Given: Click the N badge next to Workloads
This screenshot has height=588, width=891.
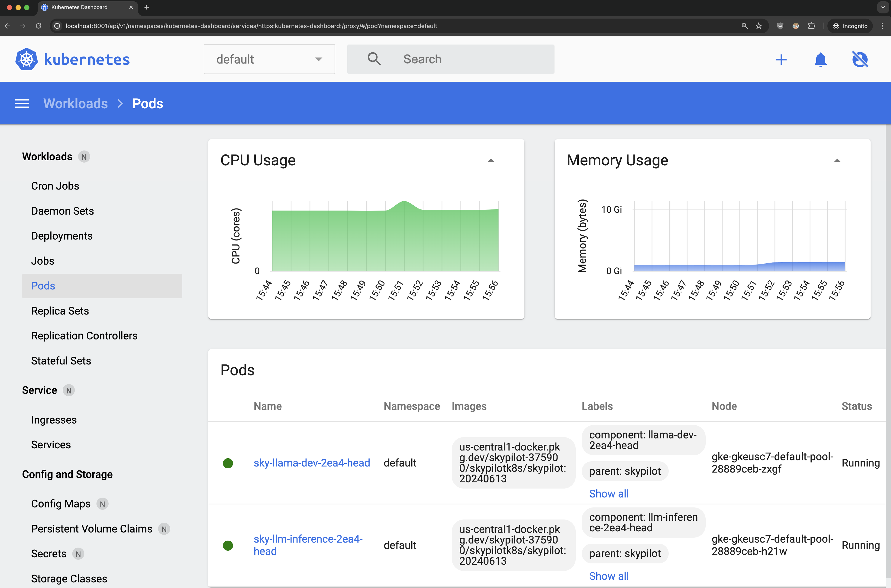Looking at the screenshot, I should (x=84, y=157).
